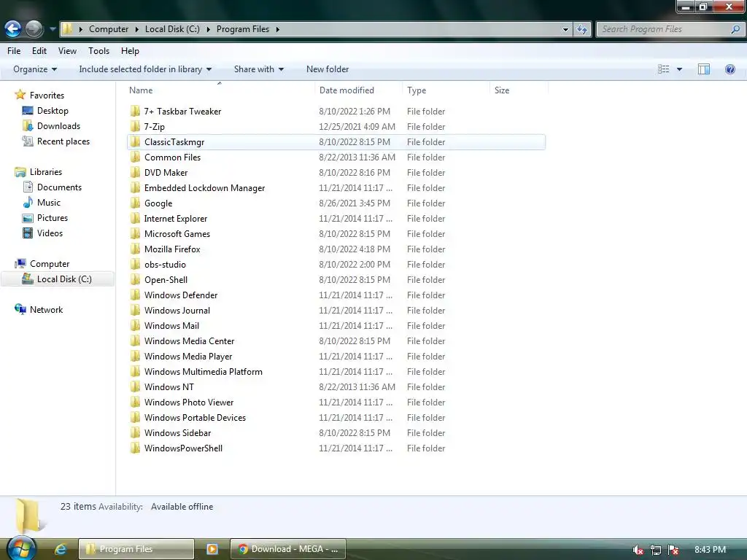The height and width of the screenshot is (560, 747).
Task: Open Windows Media Player taskbar icon
Action: (x=212, y=549)
